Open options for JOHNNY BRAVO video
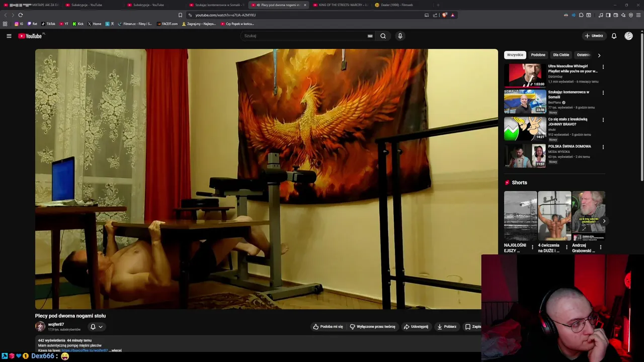The height and width of the screenshot is (362, 644). coord(603,120)
